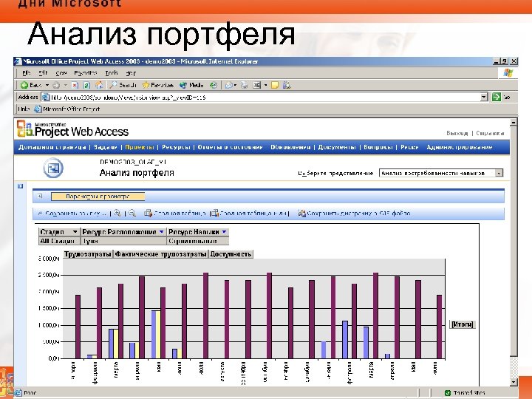The height and width of the screenshot is (399, 532).
Task: Open the View menu
Action: pos(61,72)
